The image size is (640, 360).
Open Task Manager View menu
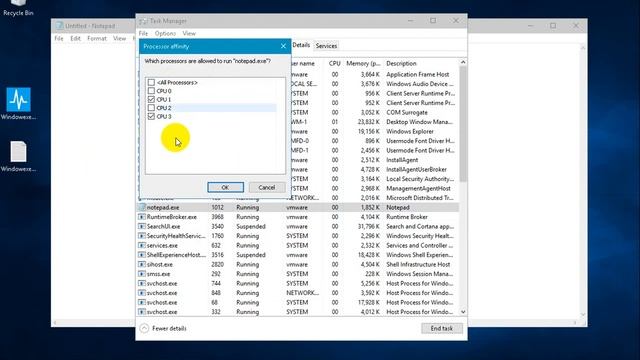tap(189, 33)
